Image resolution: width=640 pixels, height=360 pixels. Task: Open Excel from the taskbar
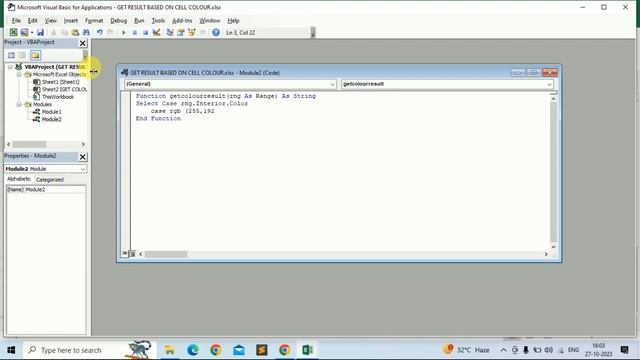[307, 350]
